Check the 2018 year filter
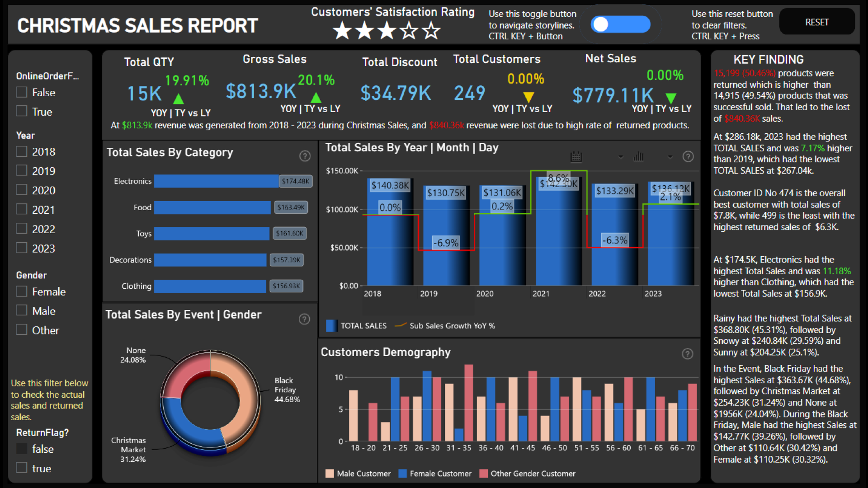868x488 pixels. pos(22,151)
